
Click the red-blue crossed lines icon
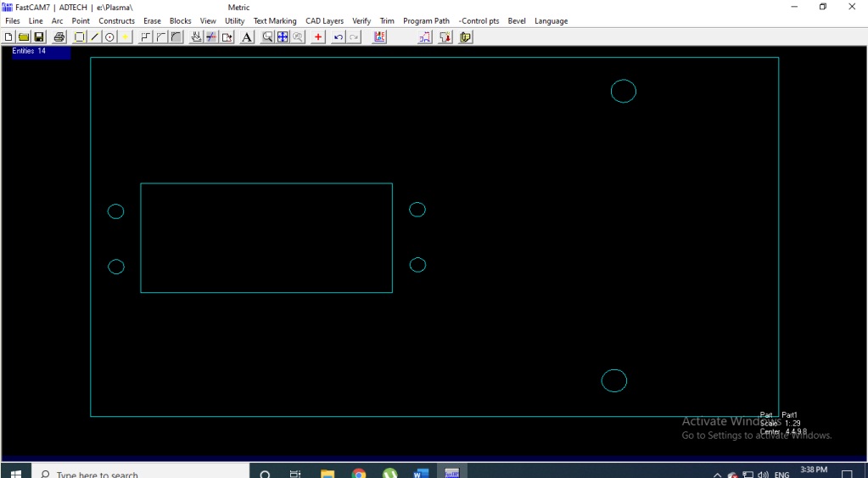tap(211, 37)
